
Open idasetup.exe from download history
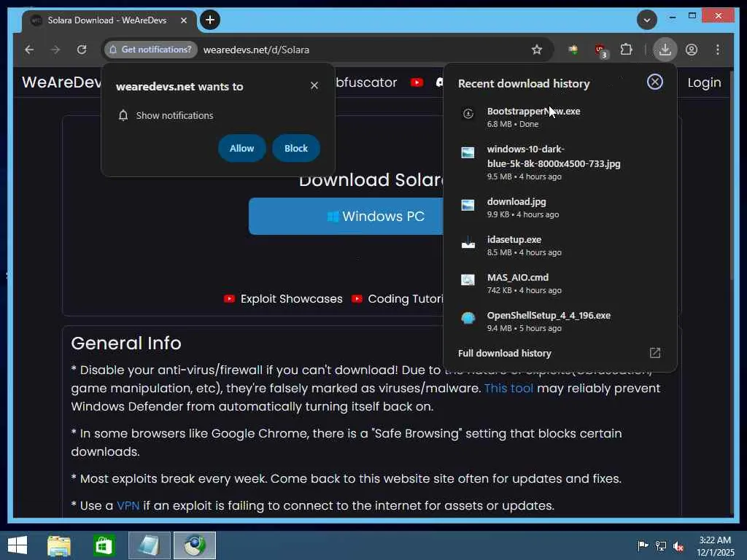click(514, 239)
